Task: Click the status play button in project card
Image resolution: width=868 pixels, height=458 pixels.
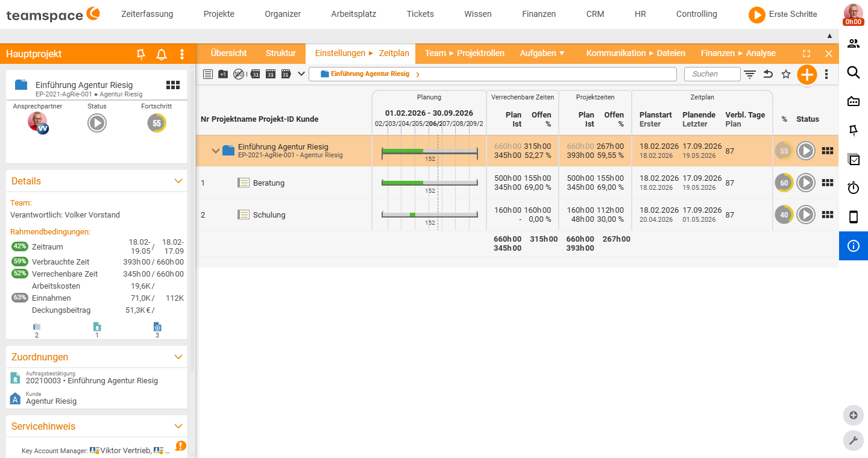Action: 97,123
